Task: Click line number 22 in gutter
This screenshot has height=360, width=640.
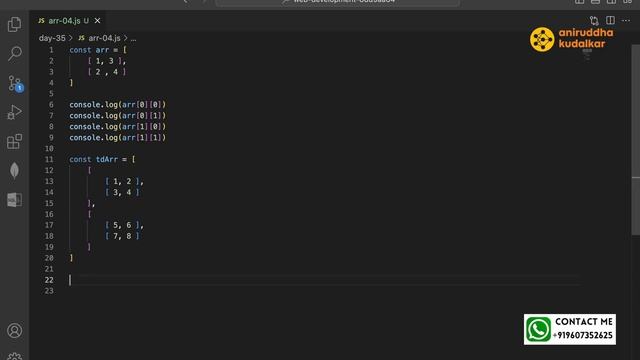Action: [49, 280]
